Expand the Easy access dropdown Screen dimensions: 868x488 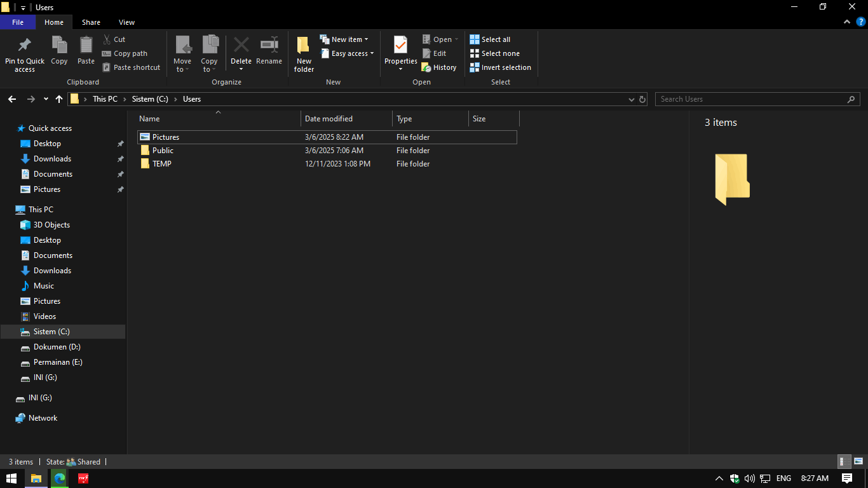click(x=348, y=53)
